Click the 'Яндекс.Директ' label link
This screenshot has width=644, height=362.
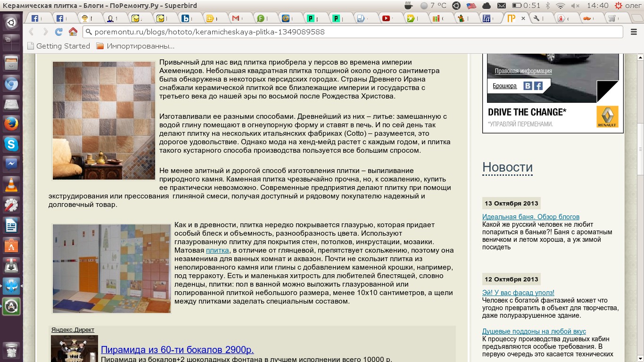point(73,330)
